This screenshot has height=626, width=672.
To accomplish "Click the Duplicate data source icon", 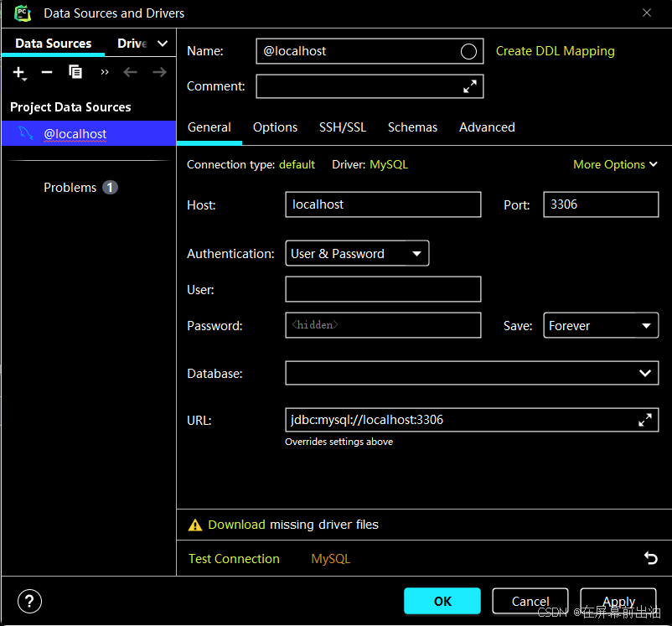I will coord(75,71).
